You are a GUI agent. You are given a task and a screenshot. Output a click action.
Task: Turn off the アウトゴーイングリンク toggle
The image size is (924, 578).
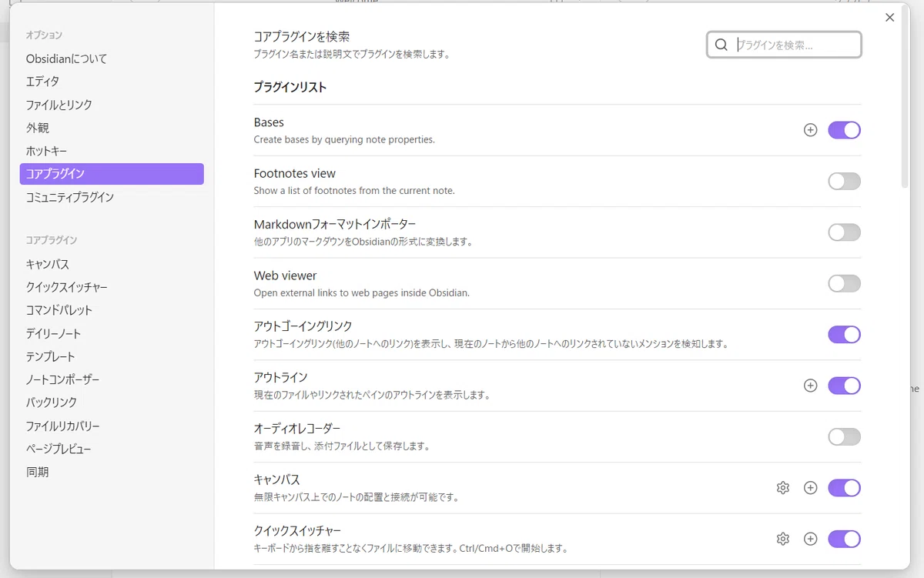(844, 335)
